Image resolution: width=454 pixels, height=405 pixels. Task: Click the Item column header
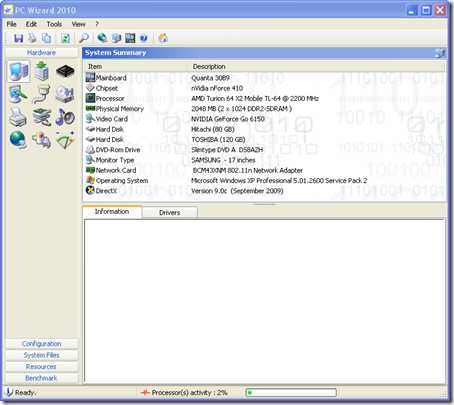[x=137, y=66]
